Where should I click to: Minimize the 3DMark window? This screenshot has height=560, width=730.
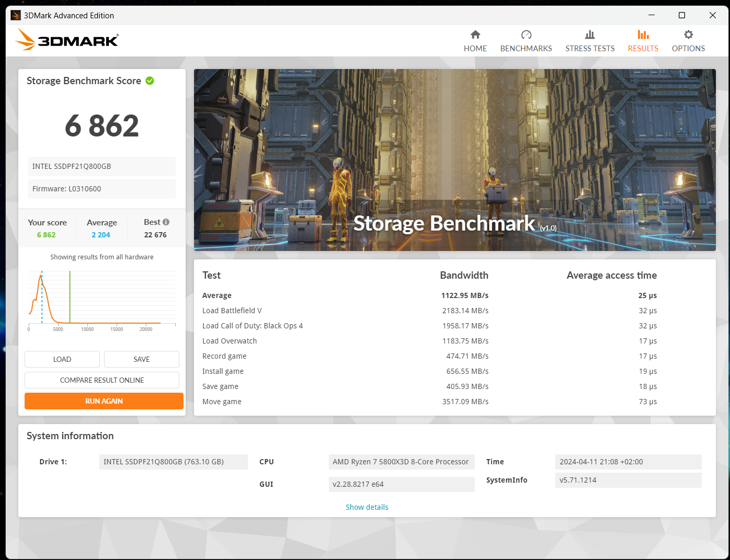tap(652, 15)
